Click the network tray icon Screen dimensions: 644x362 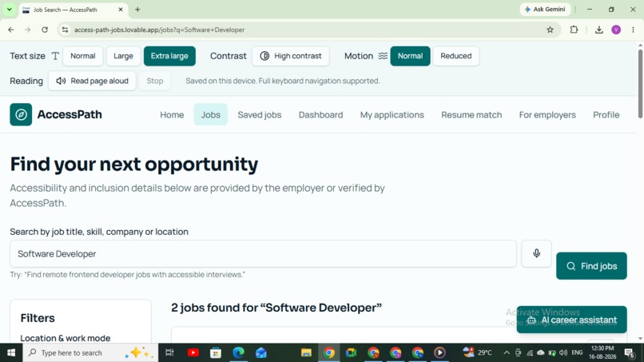(x=530, y=352)
